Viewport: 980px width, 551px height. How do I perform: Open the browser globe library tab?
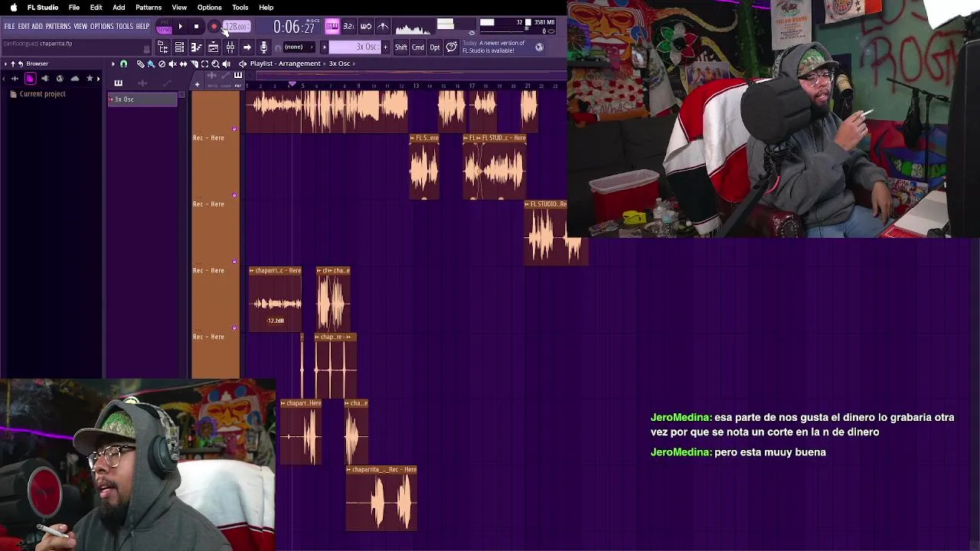[60, 79]
